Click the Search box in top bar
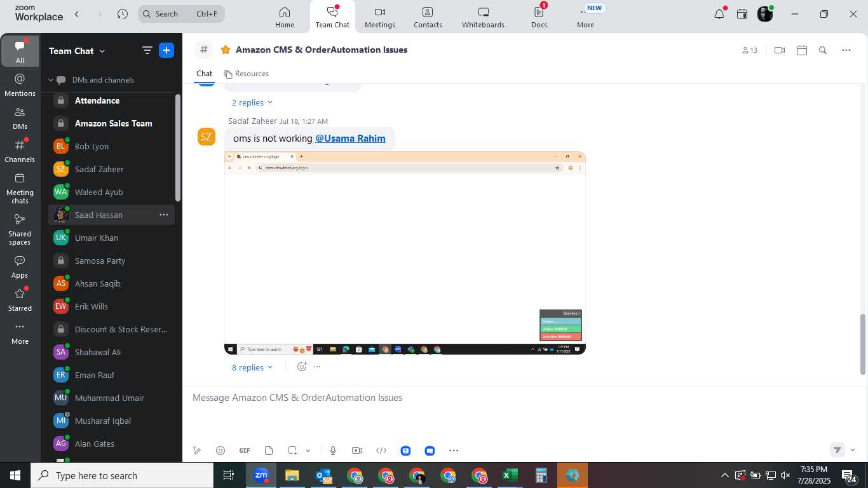868x488 pixels. [x=181, y=14]
